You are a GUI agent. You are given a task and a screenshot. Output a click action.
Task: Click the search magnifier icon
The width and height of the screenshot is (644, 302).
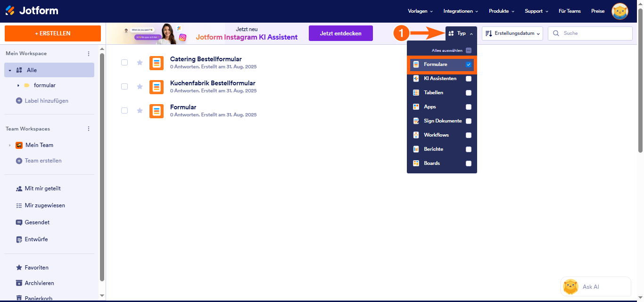(556, 33)
